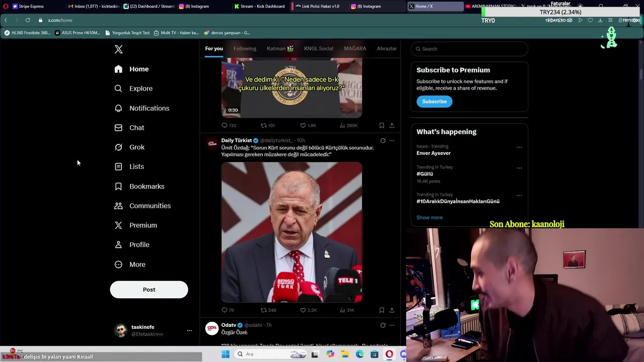The height and width of the screenshot is (362, 644).
Task: Click the Search input field
Action: [469, 49]
